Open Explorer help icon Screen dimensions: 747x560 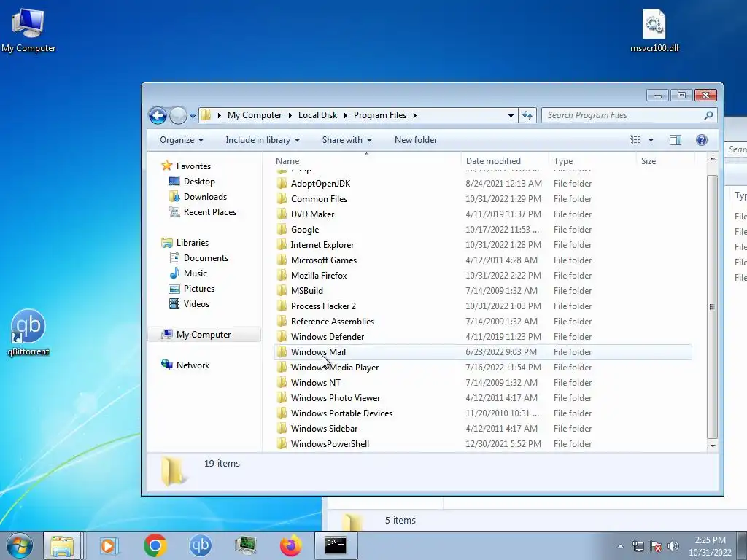point(701,140)
